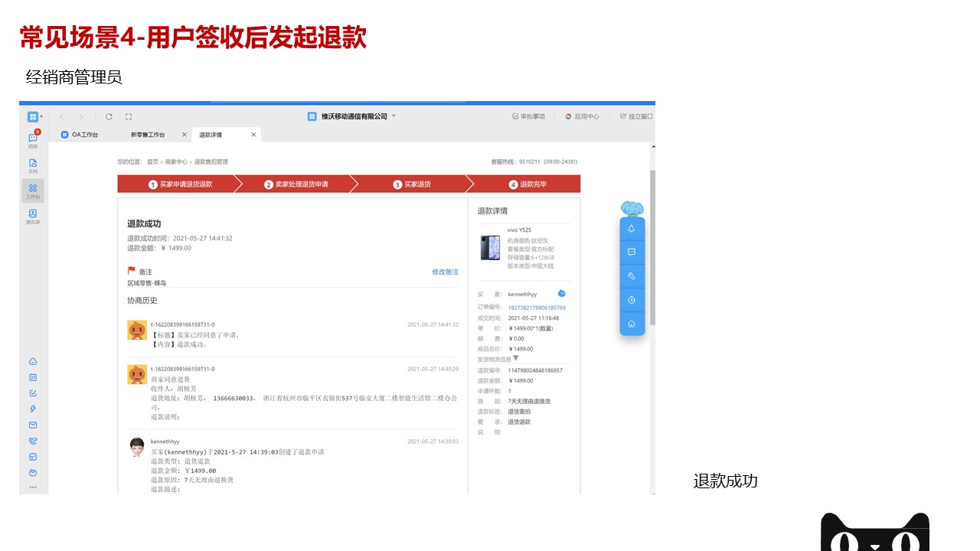Screen dimensions: 980x551
Task: Open the dropdown arrow beside the top-left app logo
Action: 41,117
